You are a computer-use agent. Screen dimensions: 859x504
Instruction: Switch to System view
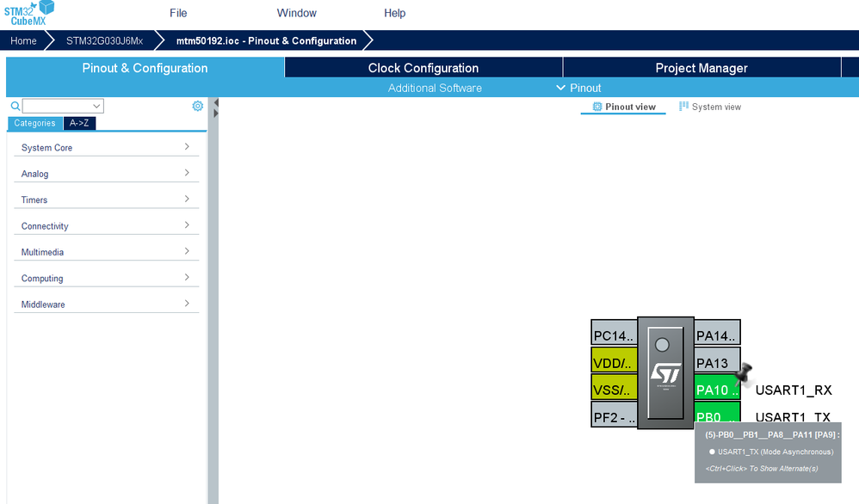click(710, 107)
